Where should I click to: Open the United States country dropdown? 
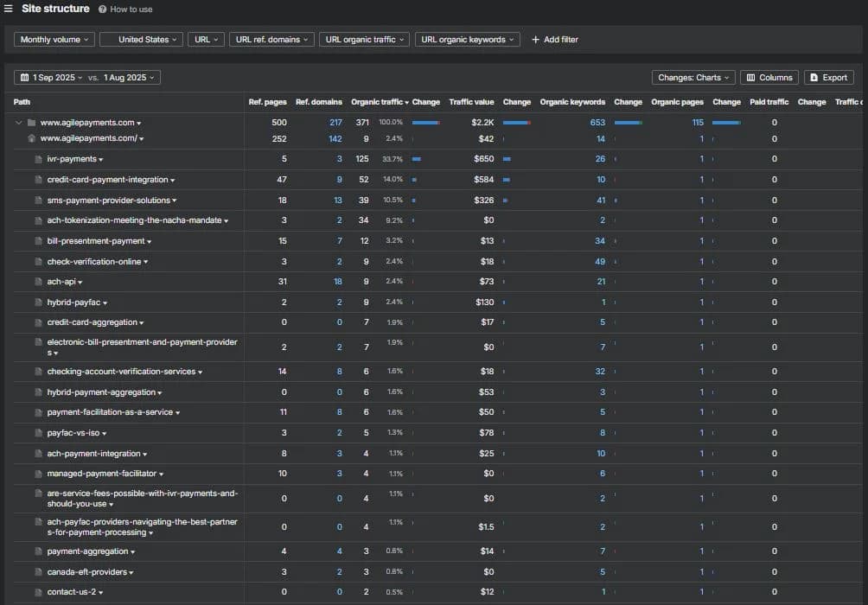(141, 40)
